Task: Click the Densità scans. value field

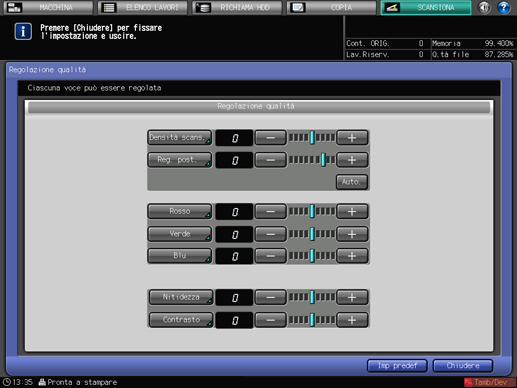Action: [234, 138]
